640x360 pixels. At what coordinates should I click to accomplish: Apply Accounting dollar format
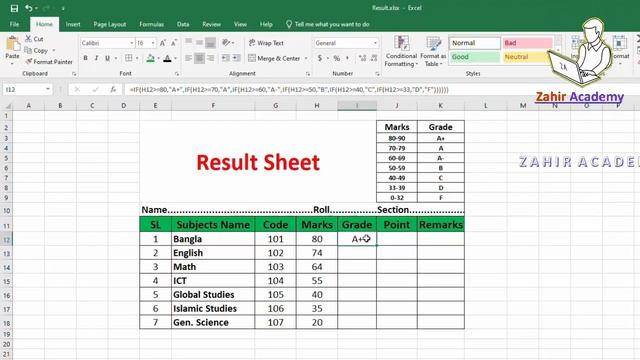click(320, 58)
